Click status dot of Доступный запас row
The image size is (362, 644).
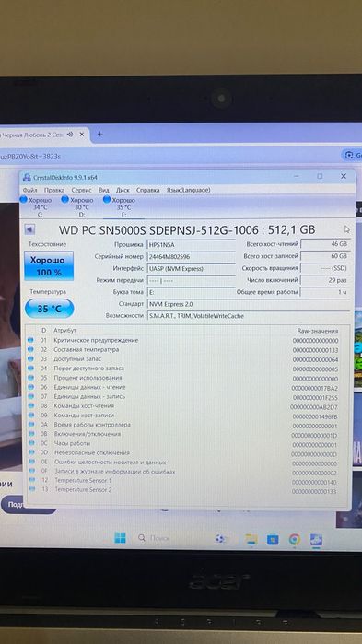point(30,359)
